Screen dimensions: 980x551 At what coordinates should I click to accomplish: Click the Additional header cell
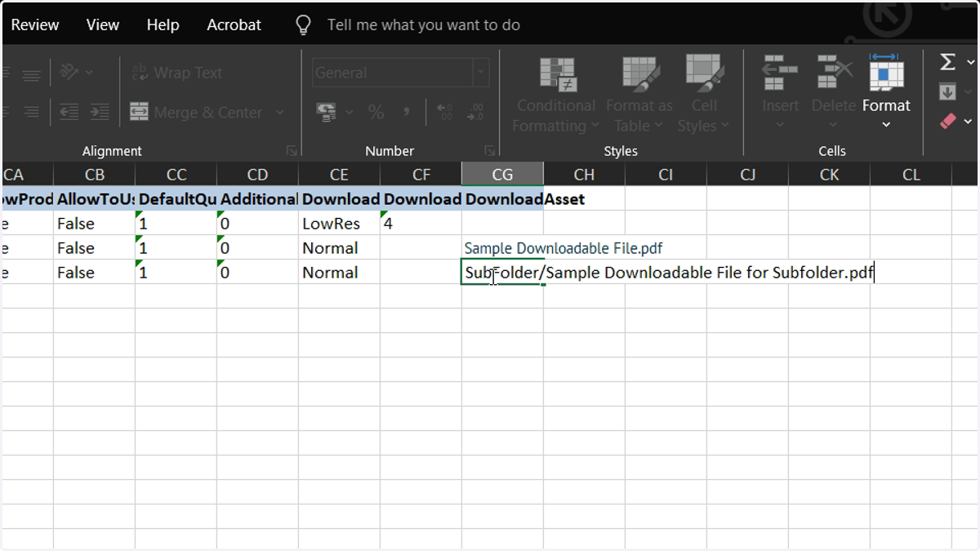click(x=258, y=199)
